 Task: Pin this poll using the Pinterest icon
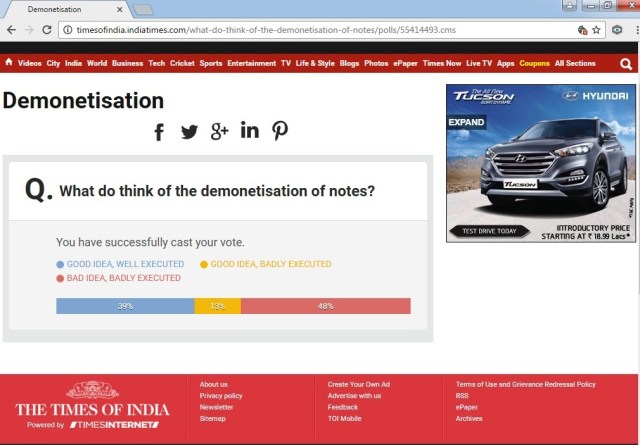pos(279,131)
